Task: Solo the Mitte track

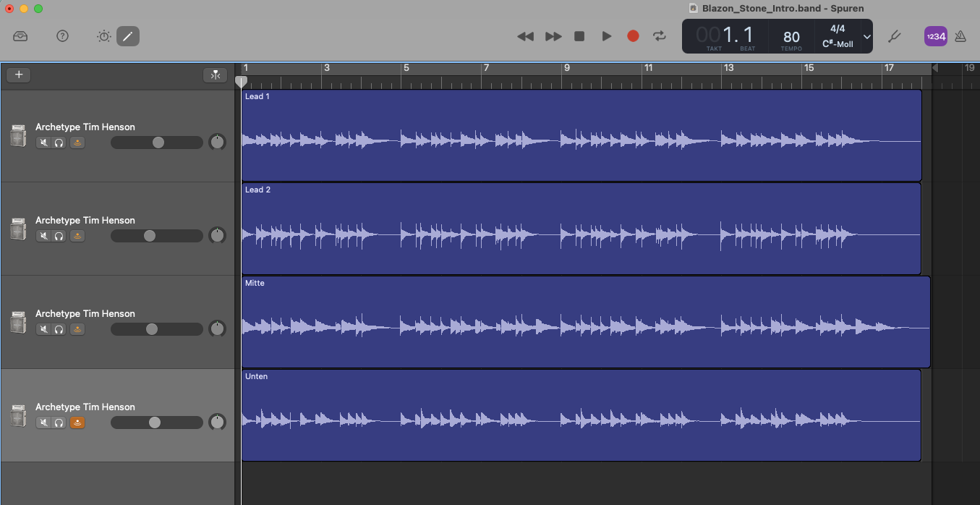Action: point(59,329)
